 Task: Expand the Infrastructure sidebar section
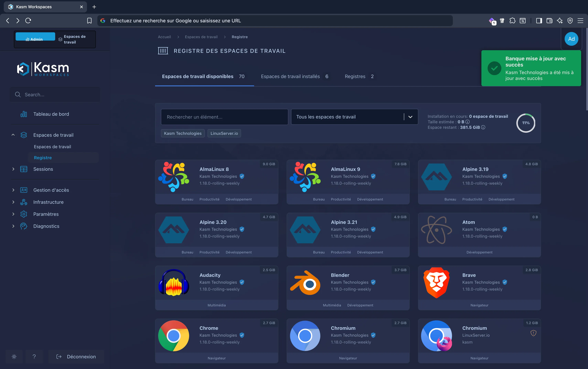point(13,202)
